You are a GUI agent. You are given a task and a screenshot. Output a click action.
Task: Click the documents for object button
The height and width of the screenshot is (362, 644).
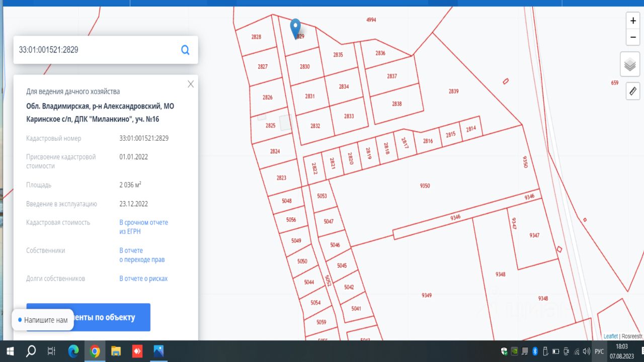pos(89,317)
